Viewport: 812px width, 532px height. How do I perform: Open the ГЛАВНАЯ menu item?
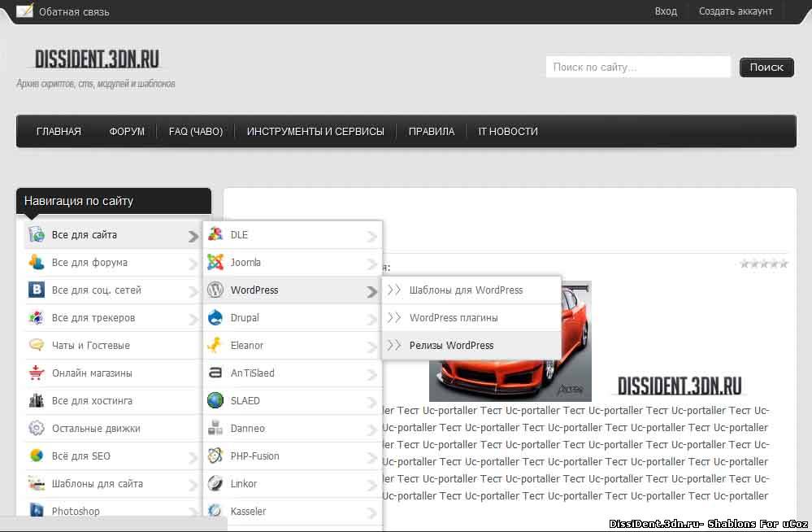pos(59,131)
